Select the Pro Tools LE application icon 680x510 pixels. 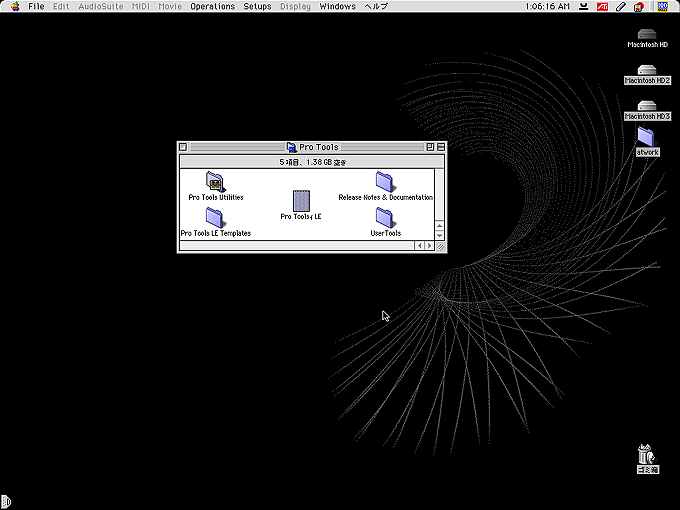[x=301, y=201]
